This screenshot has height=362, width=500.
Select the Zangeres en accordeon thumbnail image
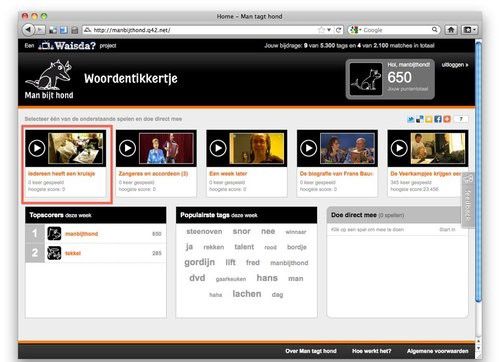tap(166, 148)
